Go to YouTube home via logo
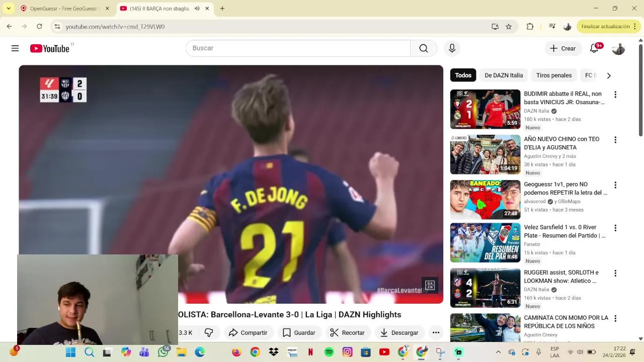Image resolution: width=644 pixels, height=362 pixels. 49,48
